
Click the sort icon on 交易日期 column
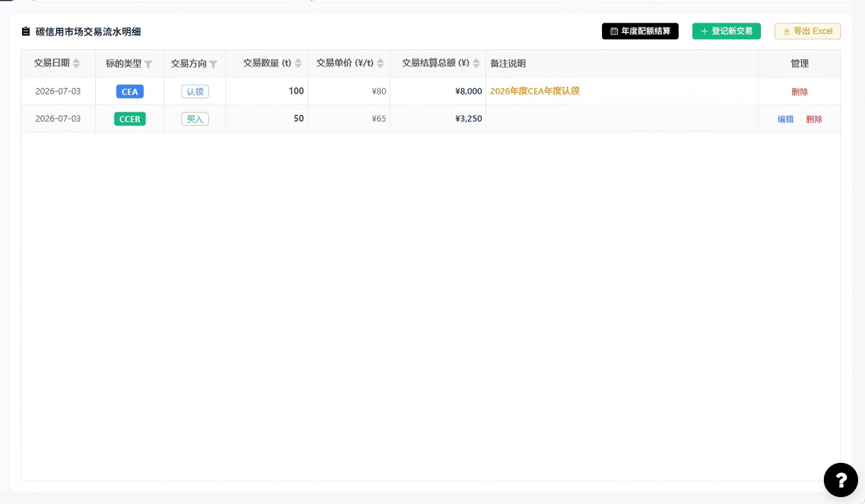[x=76, y=64]
